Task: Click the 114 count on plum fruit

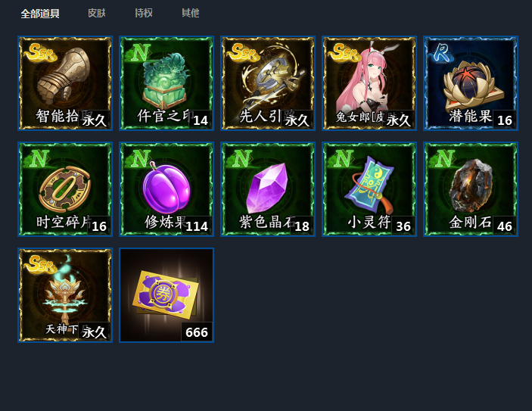Action: coord(197,226)
